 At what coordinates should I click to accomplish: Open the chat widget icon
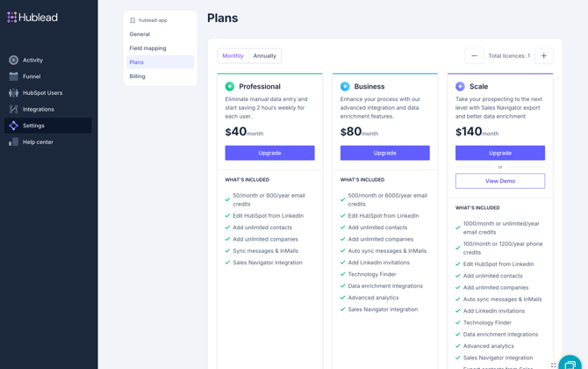(x=570, y=363)
